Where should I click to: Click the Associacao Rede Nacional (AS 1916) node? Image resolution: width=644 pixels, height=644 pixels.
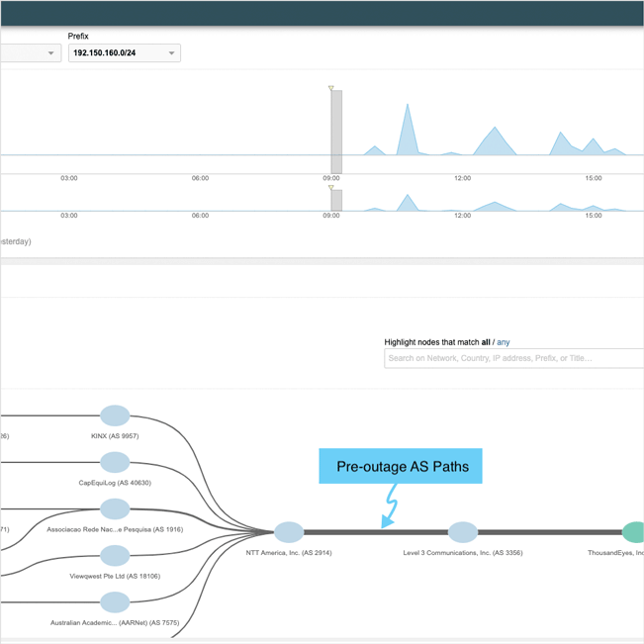click(115, 508)
